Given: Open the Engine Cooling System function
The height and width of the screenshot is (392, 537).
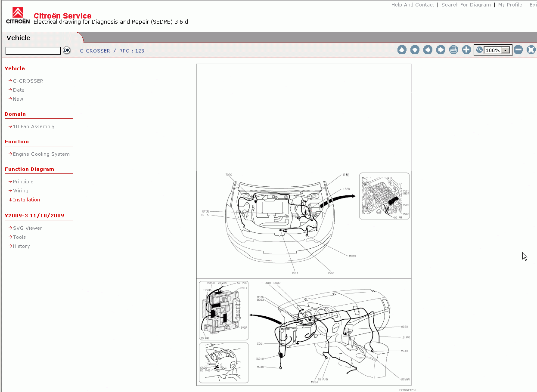Looking at the screenshot, I should 41,154.
